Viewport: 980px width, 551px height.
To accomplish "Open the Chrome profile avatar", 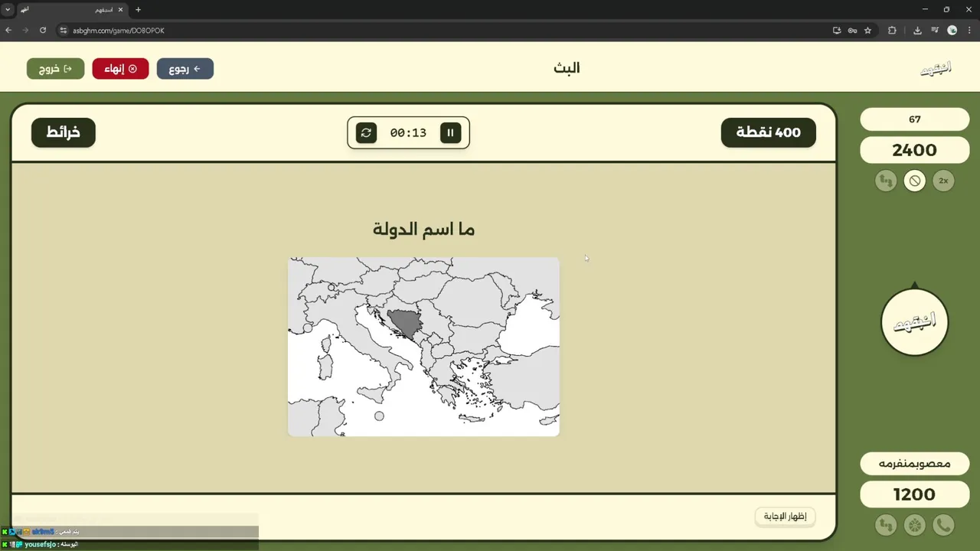I will 952,31.
